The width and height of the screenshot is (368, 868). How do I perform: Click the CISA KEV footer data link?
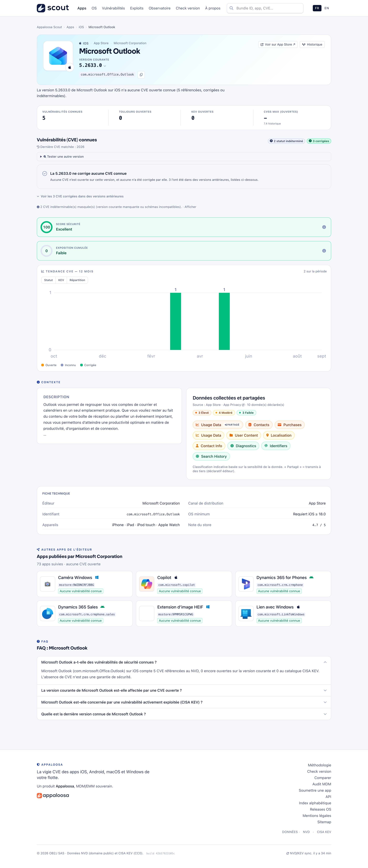pos(324,832)
